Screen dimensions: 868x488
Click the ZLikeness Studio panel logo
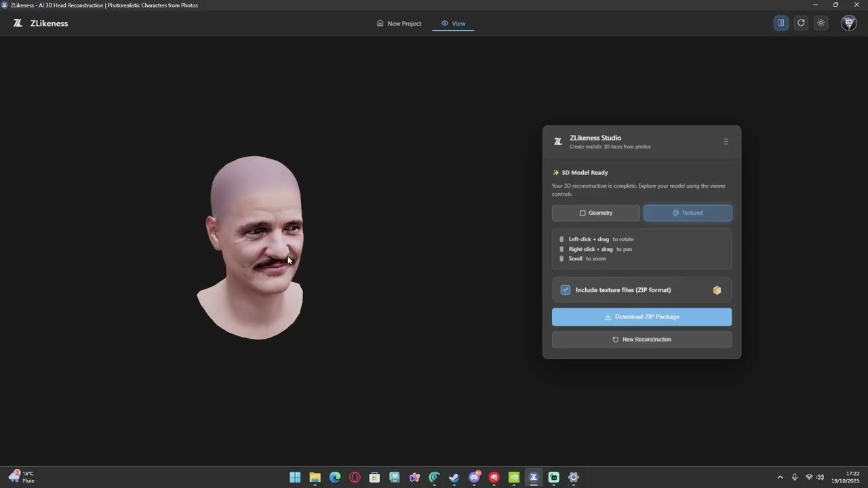pyautogui.click(x=558, y=142)
